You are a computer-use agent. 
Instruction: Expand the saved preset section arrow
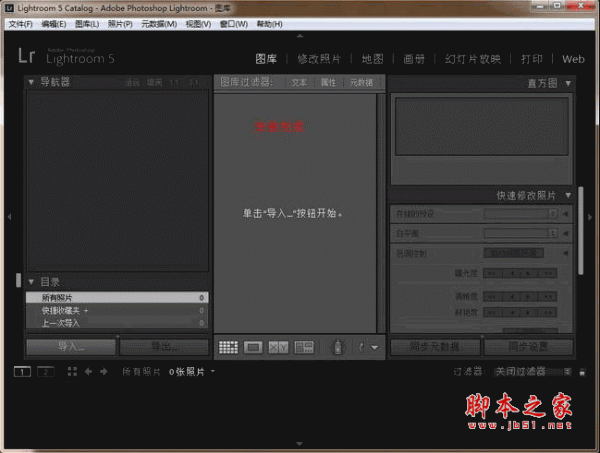click(566, 214)
